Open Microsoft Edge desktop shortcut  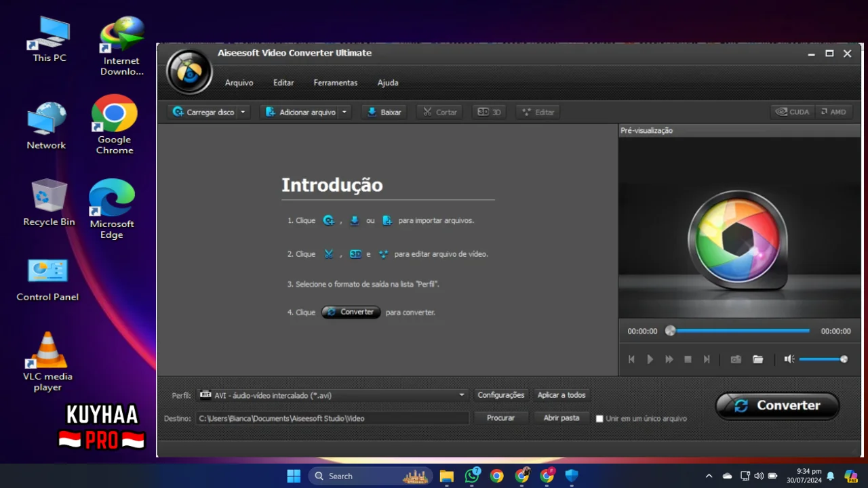[112, 209]
